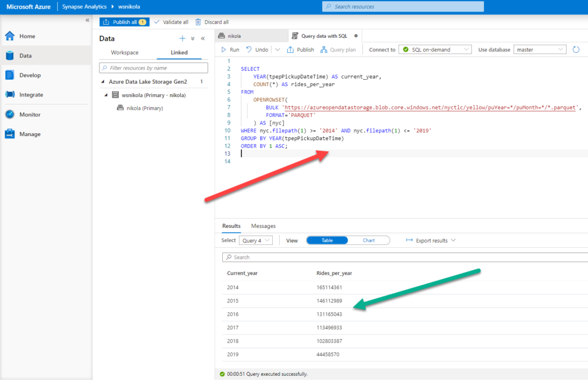Switch results view to Table

click(x=327, y=240)
